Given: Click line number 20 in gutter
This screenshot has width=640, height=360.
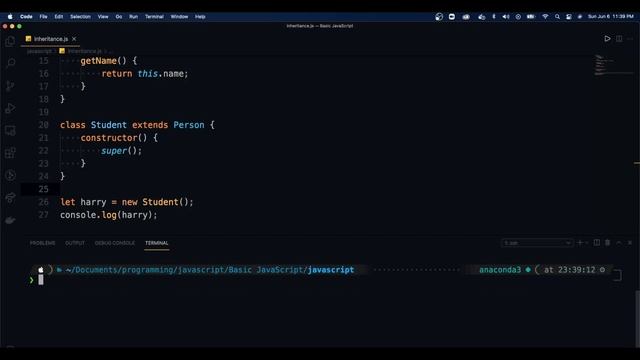Looking at the screenshot, I should (x=43, y=125).
